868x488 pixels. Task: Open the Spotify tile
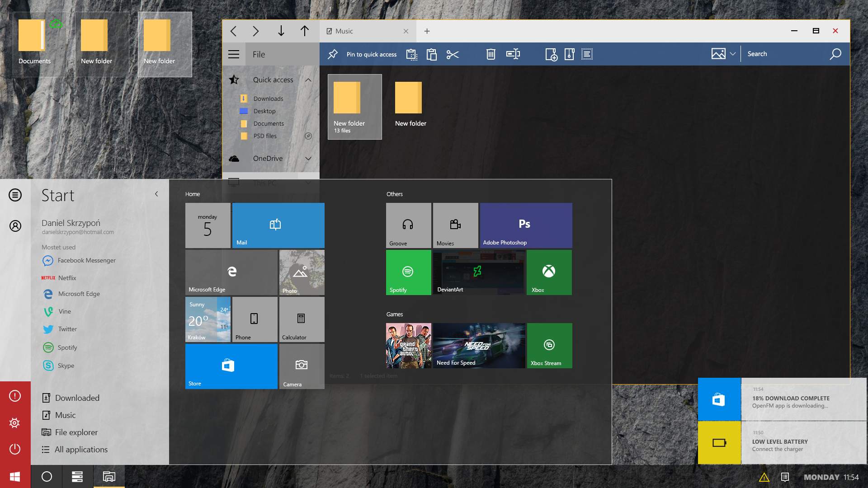point(409,272)
